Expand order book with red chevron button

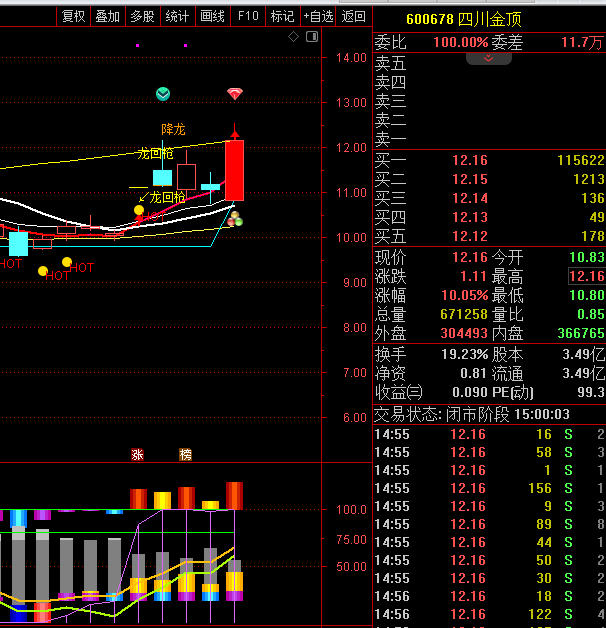tap(489, 59)
